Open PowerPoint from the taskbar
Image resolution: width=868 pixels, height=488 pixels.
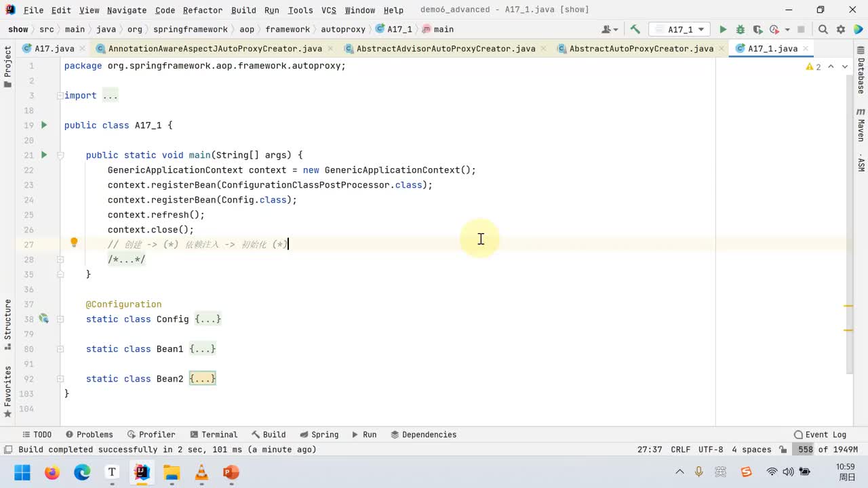click(x=231, y=472)
